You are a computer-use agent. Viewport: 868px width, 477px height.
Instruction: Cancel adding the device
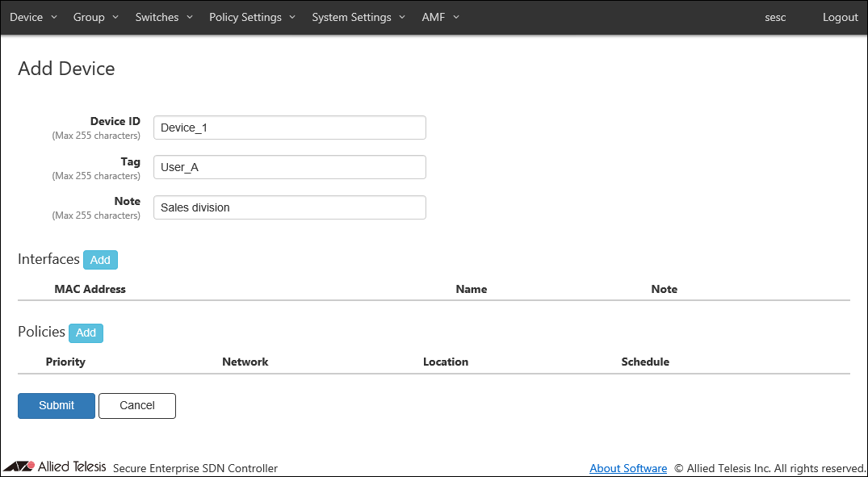pyautogui.click(x=136, y=406)
